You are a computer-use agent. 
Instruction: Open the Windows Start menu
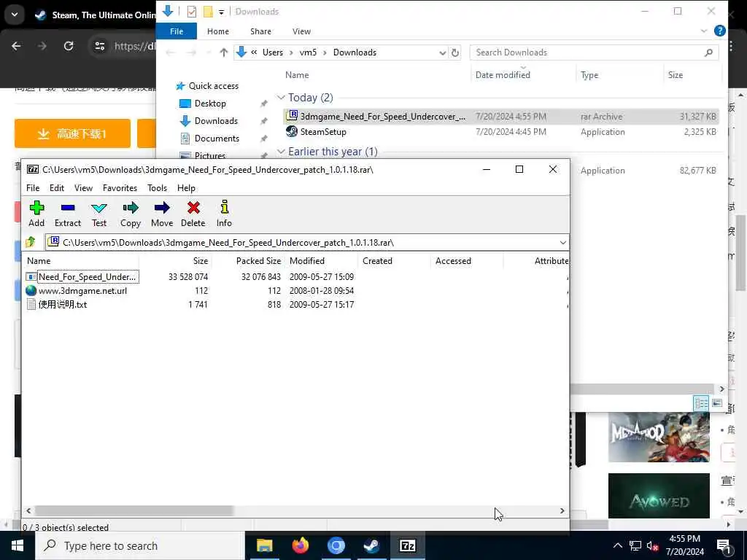point(18,545)
